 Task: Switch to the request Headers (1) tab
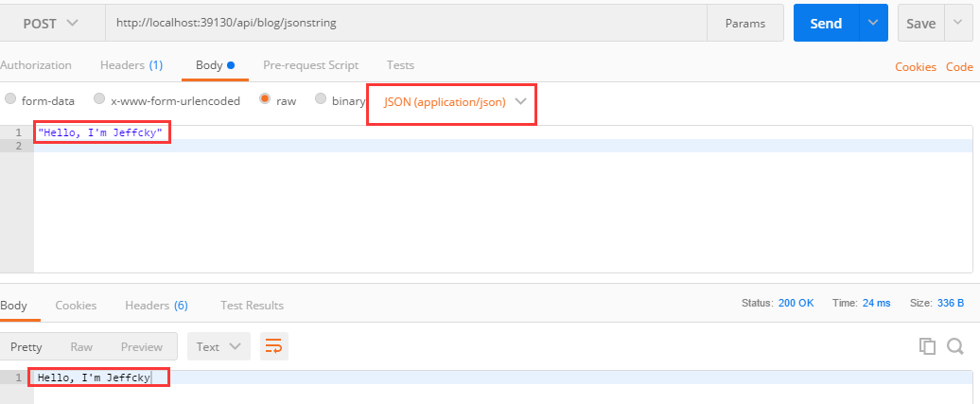click(131, 65)
